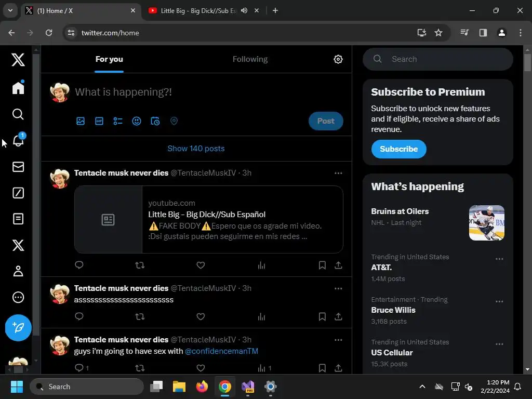This screenshot has height=399, width=532.
Task: Open Messages envelope icon
Action: (x=18, y=167)
